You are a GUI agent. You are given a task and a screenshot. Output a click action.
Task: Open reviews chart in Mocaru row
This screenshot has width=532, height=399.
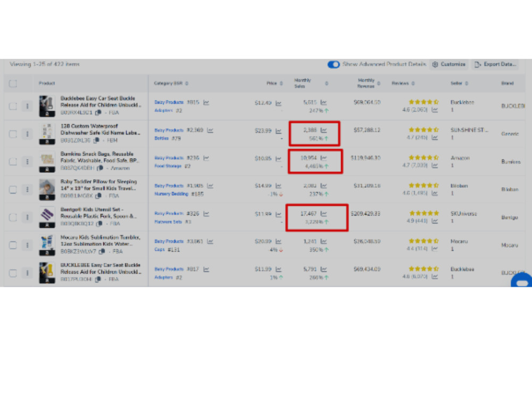point(435,249)
